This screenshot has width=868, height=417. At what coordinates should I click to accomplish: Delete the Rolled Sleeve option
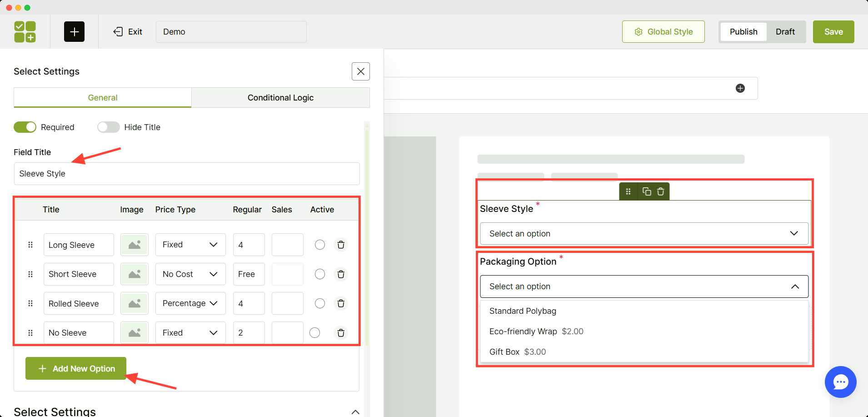pos(341,303)
